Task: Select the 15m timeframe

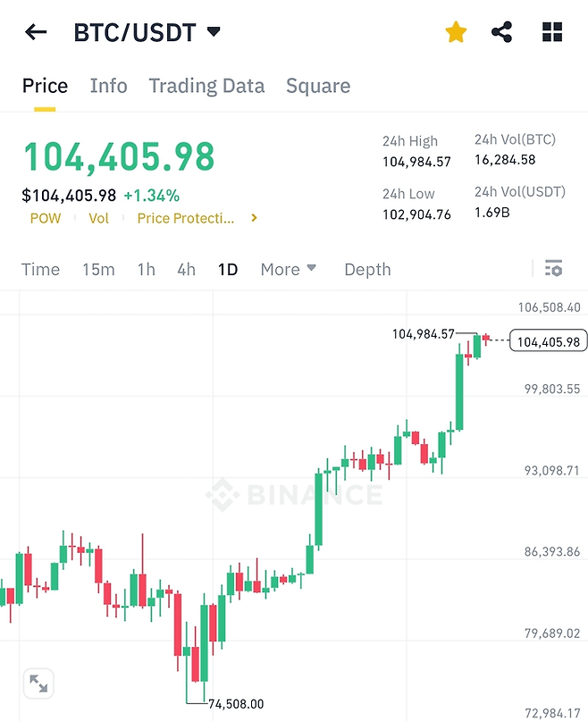Action: [x=98, y=269]
